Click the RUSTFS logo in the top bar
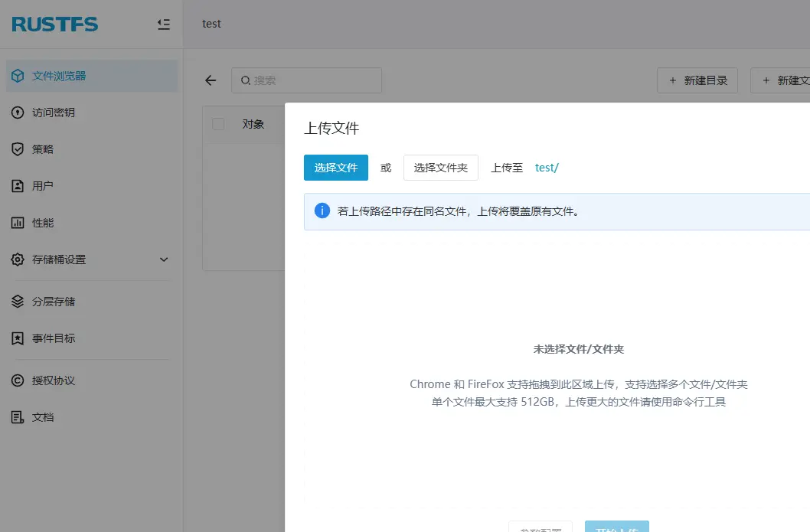810x532 pixels. [54, 24]
